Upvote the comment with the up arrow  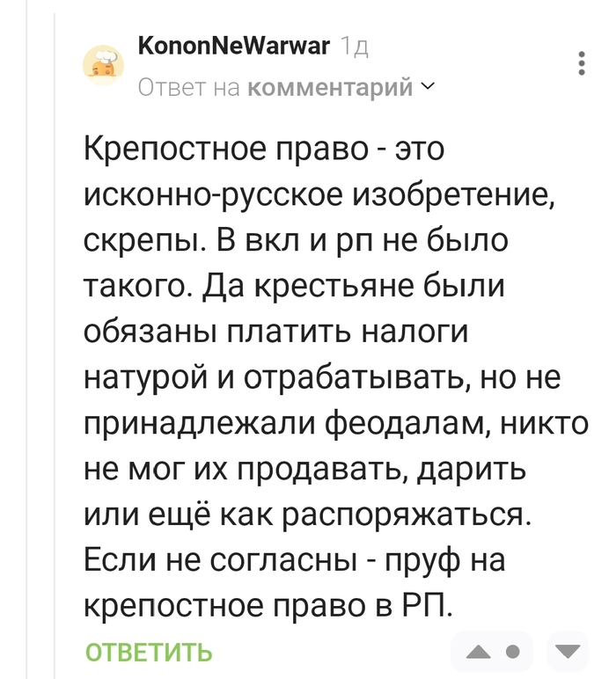[x=478, y=651]
